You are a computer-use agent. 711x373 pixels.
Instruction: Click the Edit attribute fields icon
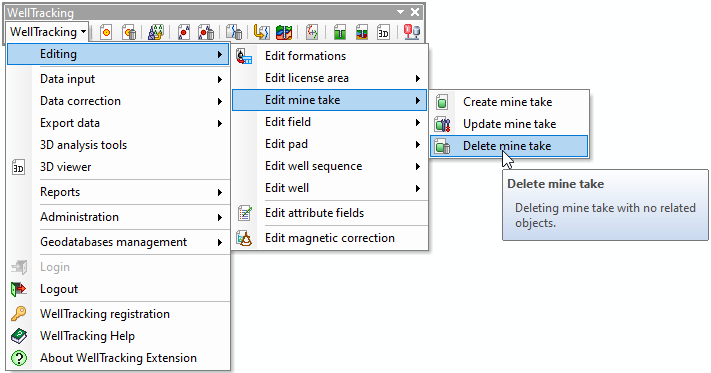coord(245,213)
